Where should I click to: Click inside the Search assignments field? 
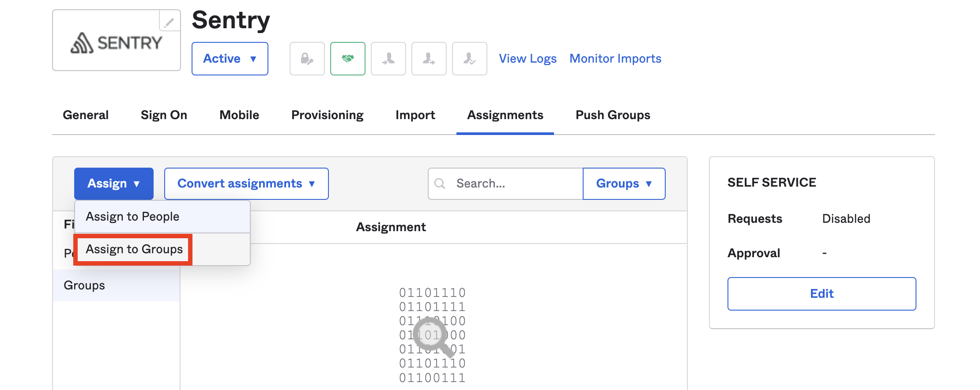pyautogui.click(x=503, y=183)
